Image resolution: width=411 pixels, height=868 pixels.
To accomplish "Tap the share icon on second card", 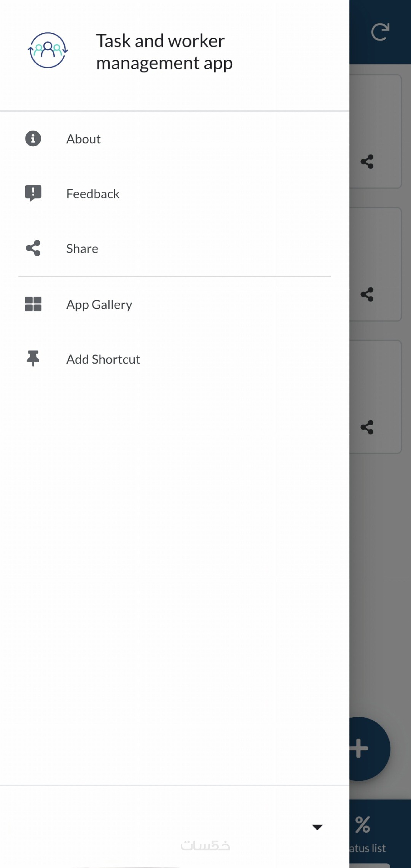I will (367, 294).
